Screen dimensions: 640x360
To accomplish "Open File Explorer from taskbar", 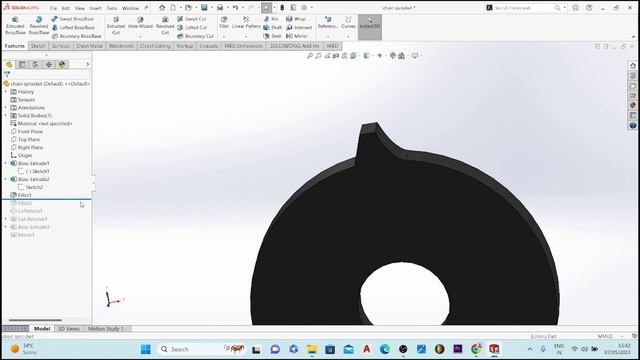I will pos(312,349).
